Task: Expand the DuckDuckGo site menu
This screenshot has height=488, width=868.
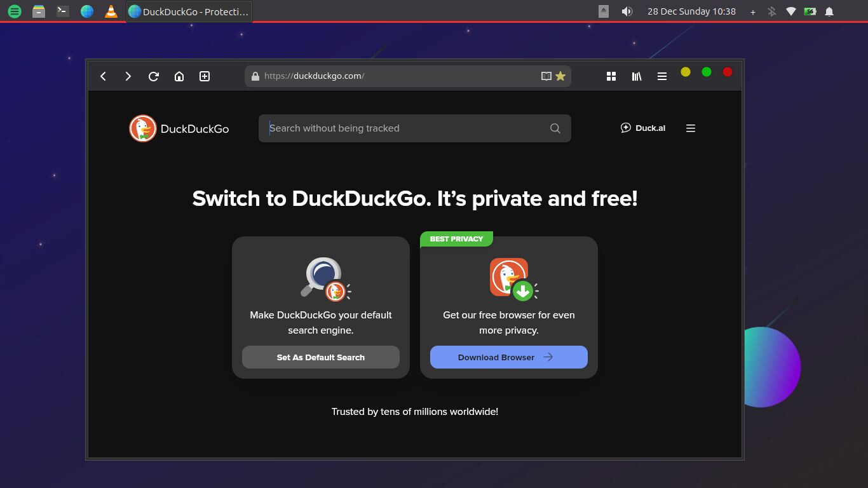Action: (x=691, y=128)
